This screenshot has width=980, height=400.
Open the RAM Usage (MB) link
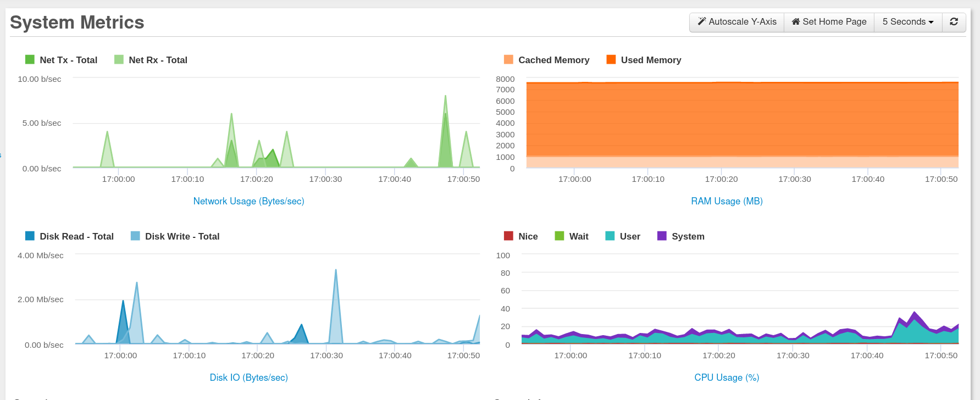(x=727, y=201)
